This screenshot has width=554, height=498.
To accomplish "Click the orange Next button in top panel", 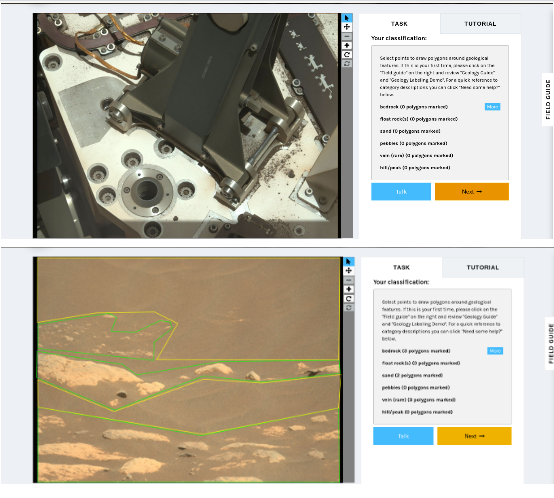I will [472, 192].
